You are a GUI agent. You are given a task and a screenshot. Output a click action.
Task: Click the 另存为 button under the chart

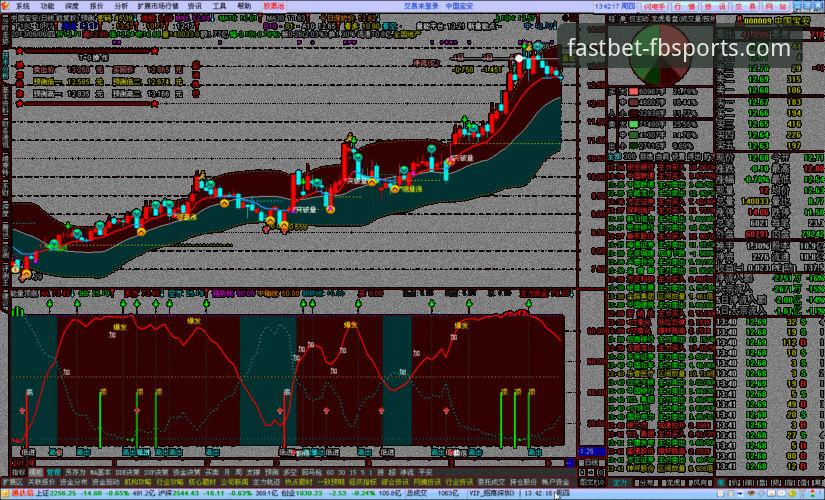click(77, 472)
